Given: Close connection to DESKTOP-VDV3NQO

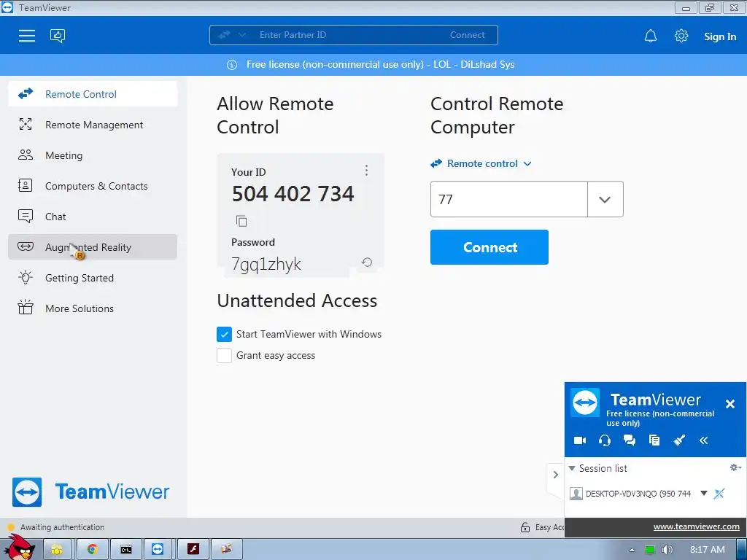Looking at the screenshot, I should click(x=719, y=494).
